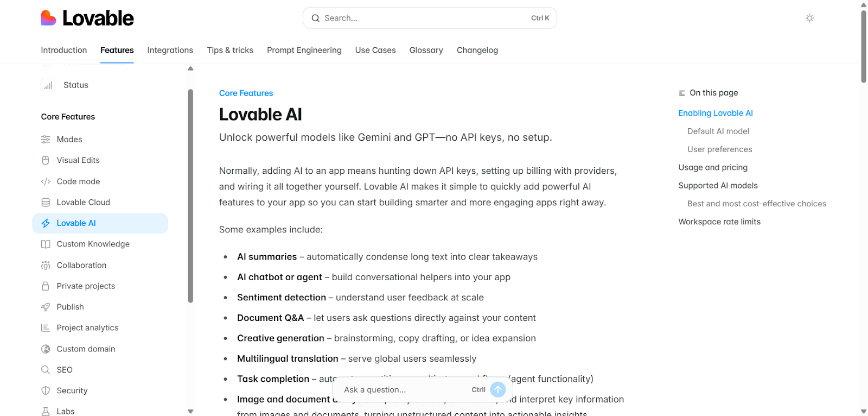Jump to Usage and pricing section
The width and height of the screenshot is (868, 416).
click(713, 167)
